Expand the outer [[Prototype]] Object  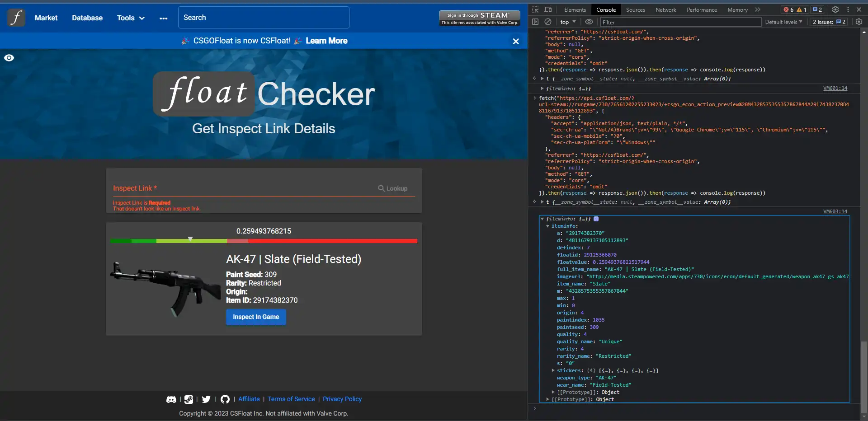547,399
